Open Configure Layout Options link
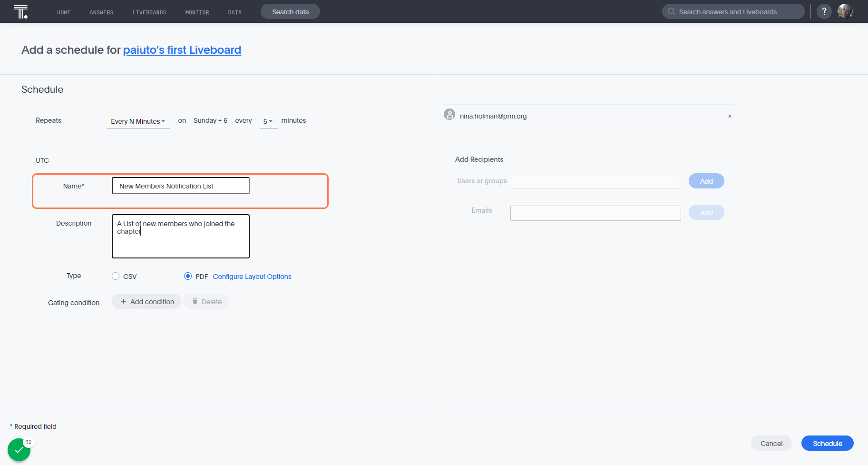The width and height of the screenshot is (868, 465). (x=252, y=277)
